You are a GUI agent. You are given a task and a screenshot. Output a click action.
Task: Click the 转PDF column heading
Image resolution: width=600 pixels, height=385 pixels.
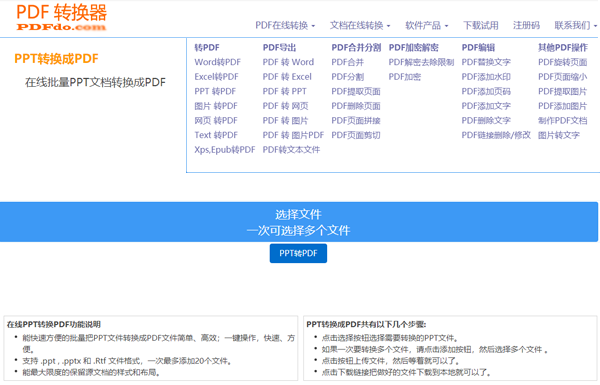(x=207, y=47)
